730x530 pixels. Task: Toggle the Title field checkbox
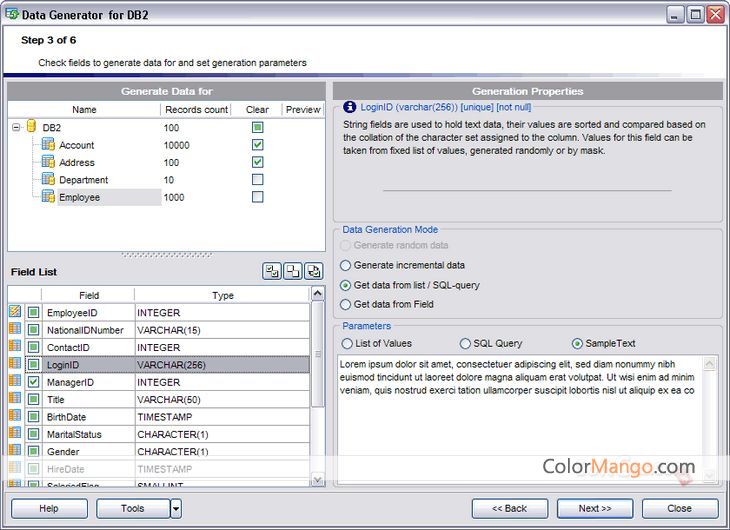coord(34,399)
